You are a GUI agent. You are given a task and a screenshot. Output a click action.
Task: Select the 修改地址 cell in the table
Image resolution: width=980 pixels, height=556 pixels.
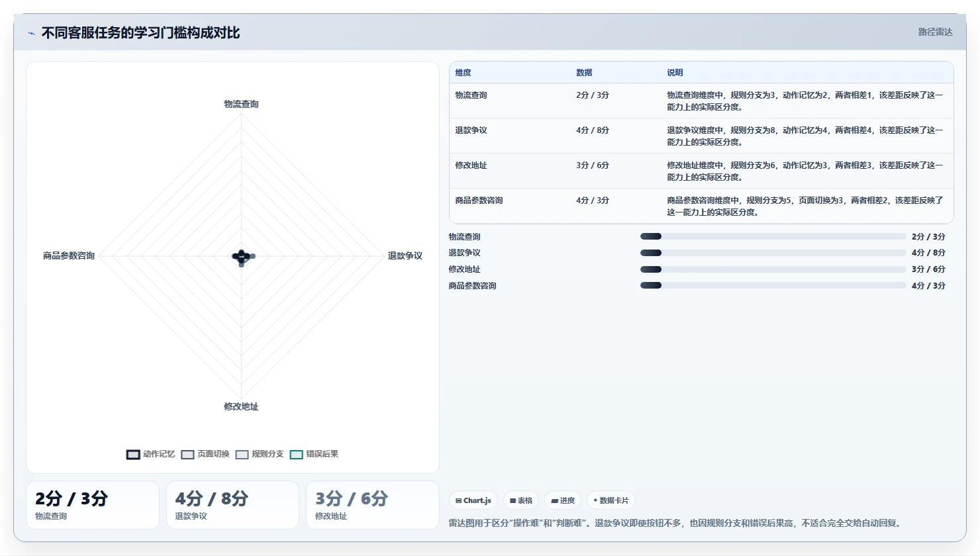471,165
